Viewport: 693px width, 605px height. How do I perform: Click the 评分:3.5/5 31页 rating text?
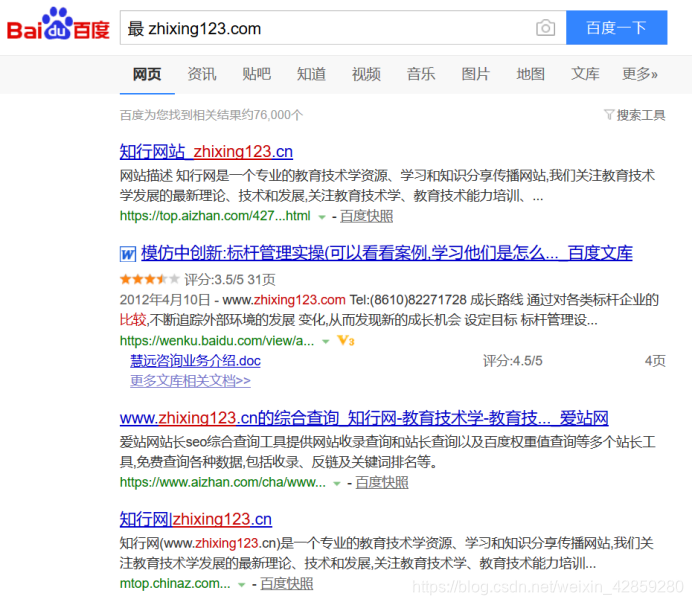click(x=230, y=279)
